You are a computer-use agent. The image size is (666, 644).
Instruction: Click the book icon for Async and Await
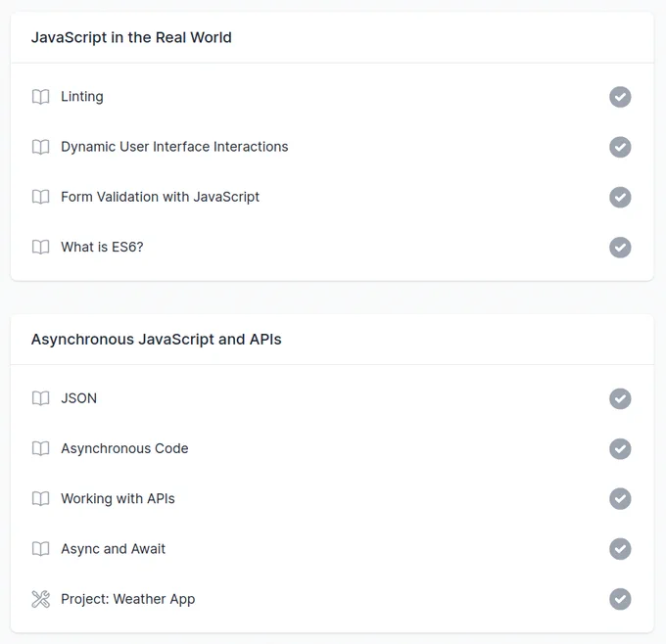(x=41, y=549)
